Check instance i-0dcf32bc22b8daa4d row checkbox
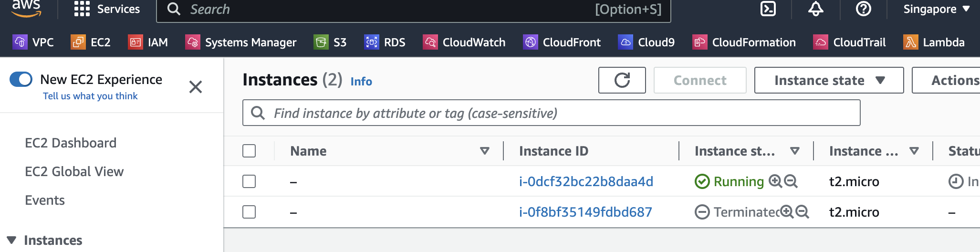Viewport: 980px width, 252px height. [249, 181]
